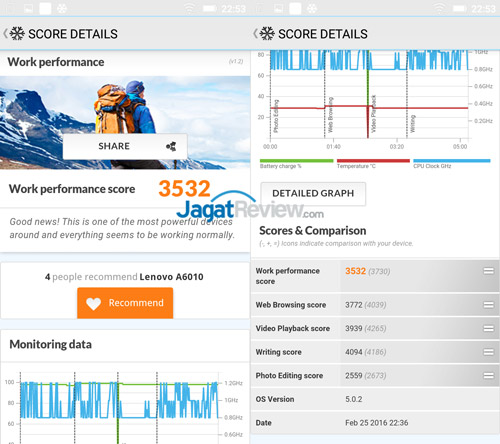
Task: Select the CPU Clock GHz blue legend
Action: click(452, 161)
